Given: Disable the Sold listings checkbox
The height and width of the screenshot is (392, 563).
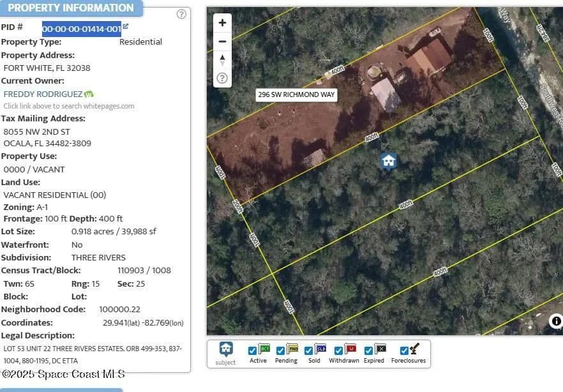Looking at the screenshot, I should [309, 351].
